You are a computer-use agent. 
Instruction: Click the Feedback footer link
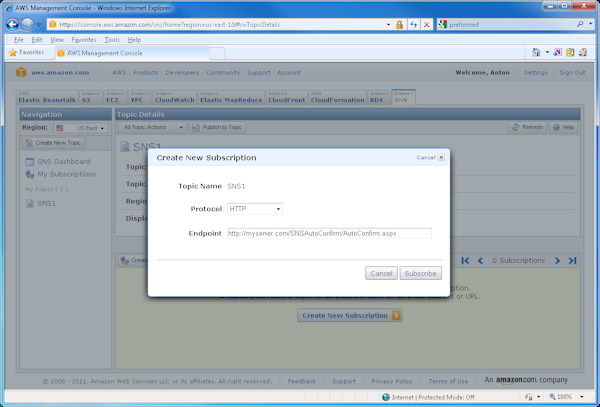click(x=302, y=381)
